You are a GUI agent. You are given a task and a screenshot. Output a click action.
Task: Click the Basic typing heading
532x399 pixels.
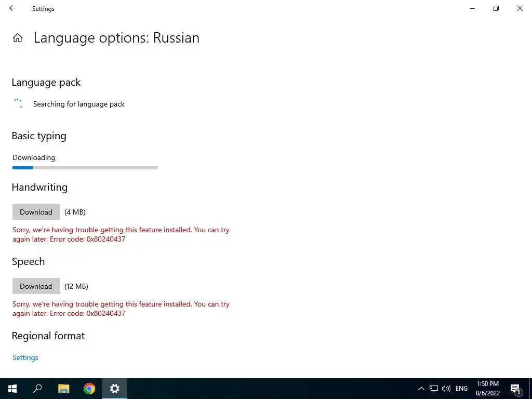tap(39, 136)
